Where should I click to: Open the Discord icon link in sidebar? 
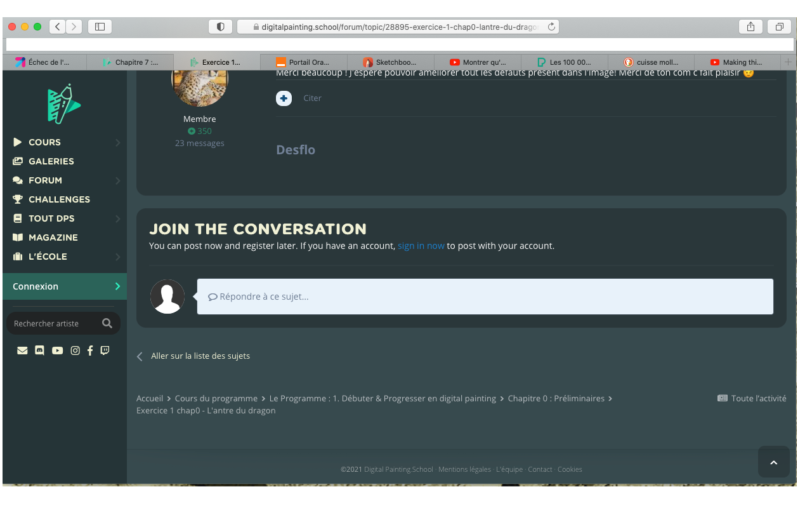click(39, 351)
